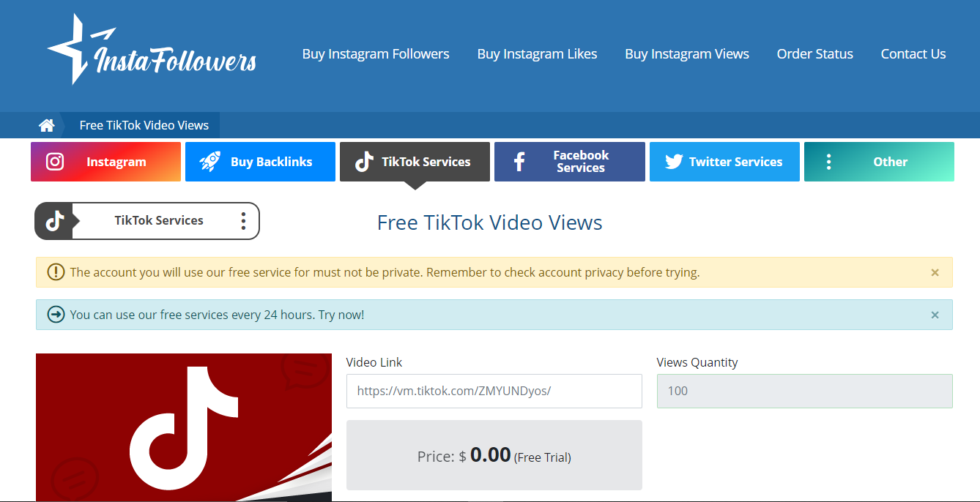Click the InstaFollowers logo

pos(152,49)
